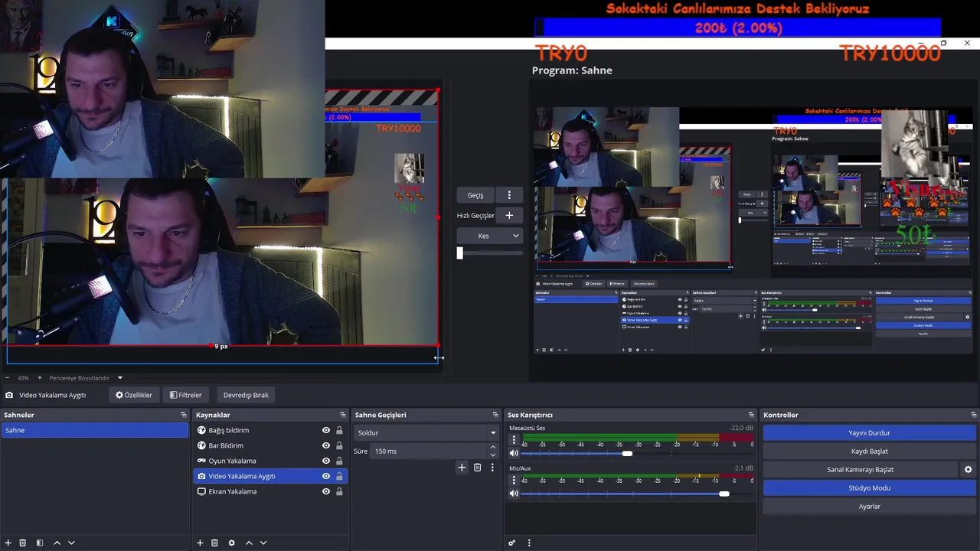Open three-dot menu beside Geçiş button

pos(509,194)
